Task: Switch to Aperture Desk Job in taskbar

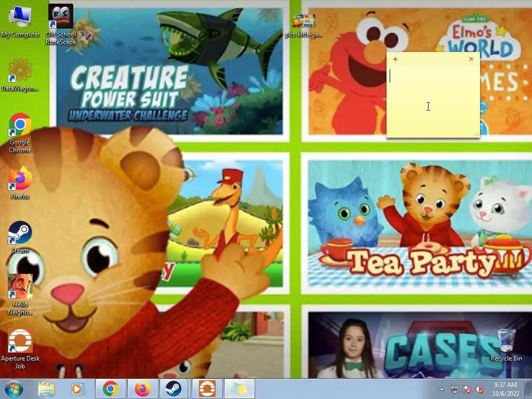Action: pyautogui.click(x=207, y=389)
